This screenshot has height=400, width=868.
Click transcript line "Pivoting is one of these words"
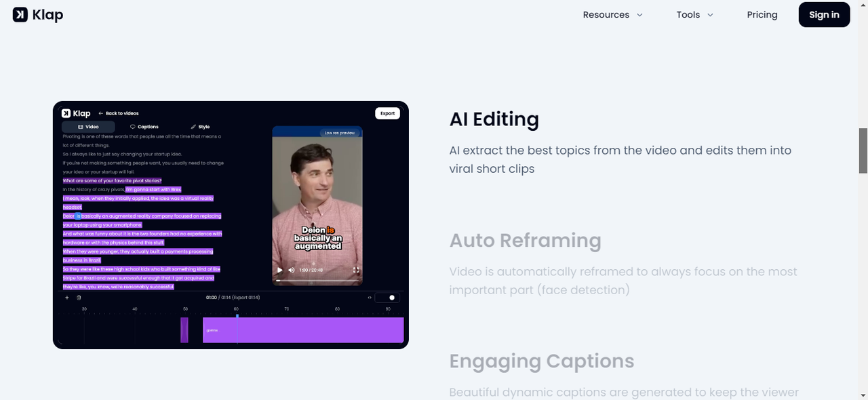142,136
